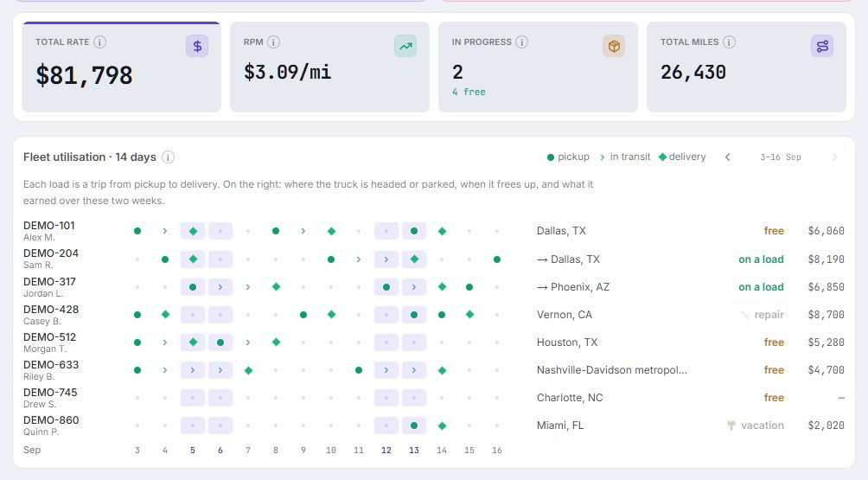The height and width of the screenshot is (480, 868).
Task: Click the Vernon, CA location
Action: point(564,315)
